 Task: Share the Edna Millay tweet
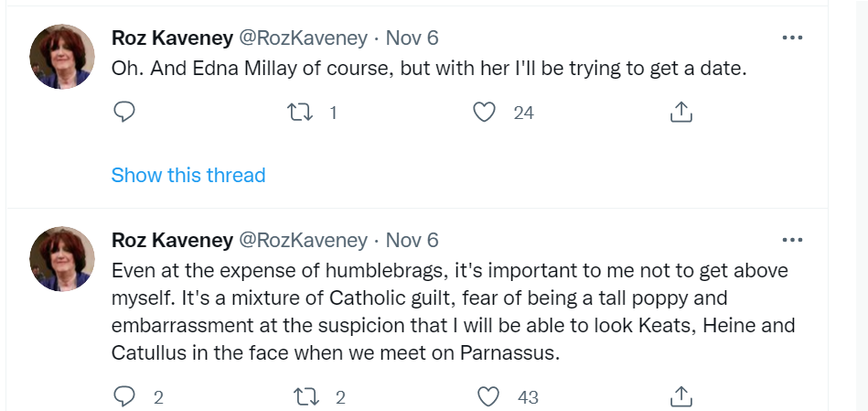click(680, 113)
